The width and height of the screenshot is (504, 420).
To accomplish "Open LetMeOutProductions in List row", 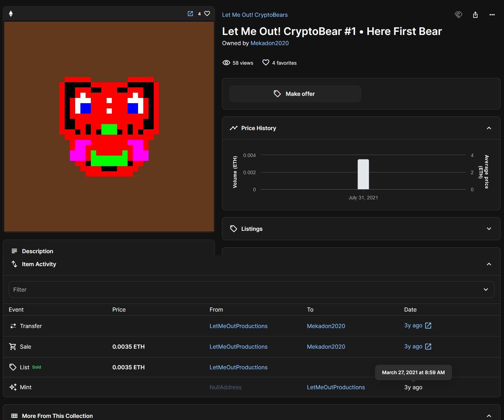I will point(238,367).
